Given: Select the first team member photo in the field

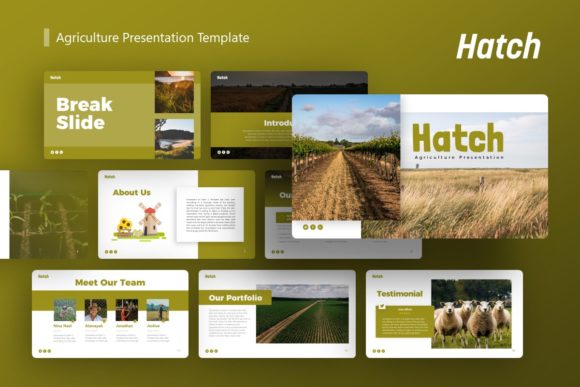Looking at the screenshot, I should pyautogui.click(x=65, y=310).
